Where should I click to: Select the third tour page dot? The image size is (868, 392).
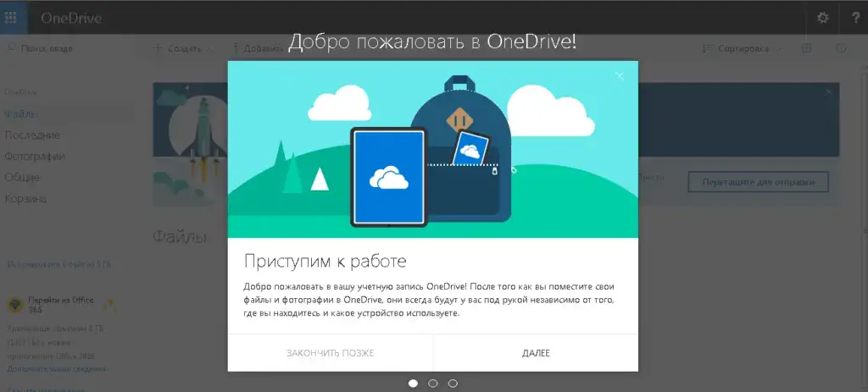tap(453, 384)
